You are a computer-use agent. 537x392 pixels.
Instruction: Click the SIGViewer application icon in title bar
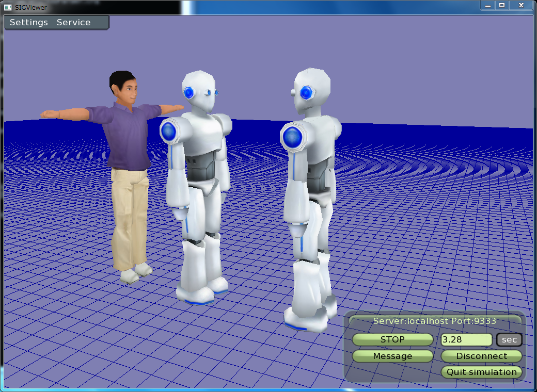tap(8, 7)
